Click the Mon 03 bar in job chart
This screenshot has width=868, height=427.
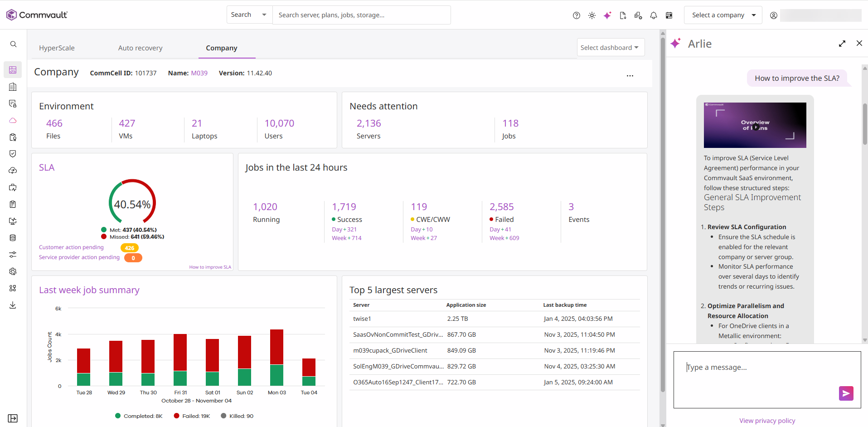(276, 358)
